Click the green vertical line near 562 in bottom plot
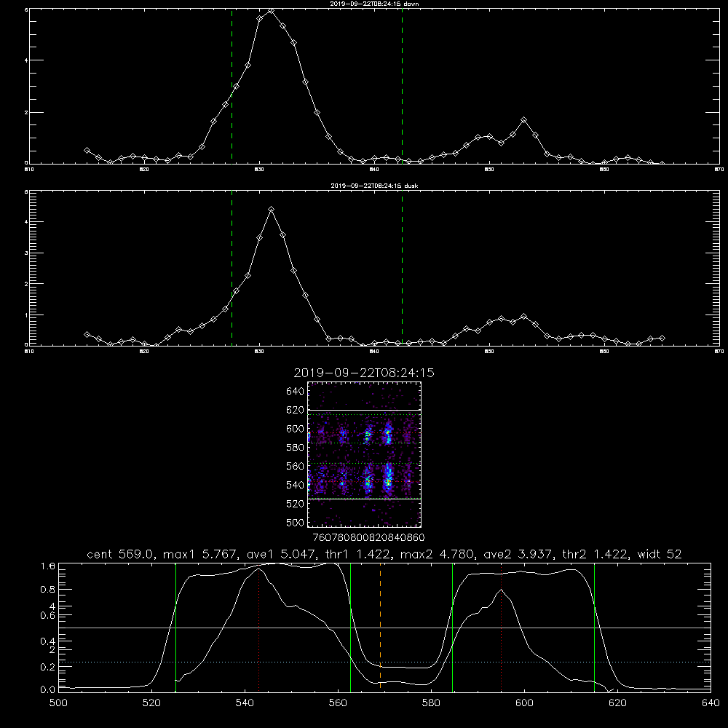Viewport: 728px width, 728px height. click(x=351, y=627)
